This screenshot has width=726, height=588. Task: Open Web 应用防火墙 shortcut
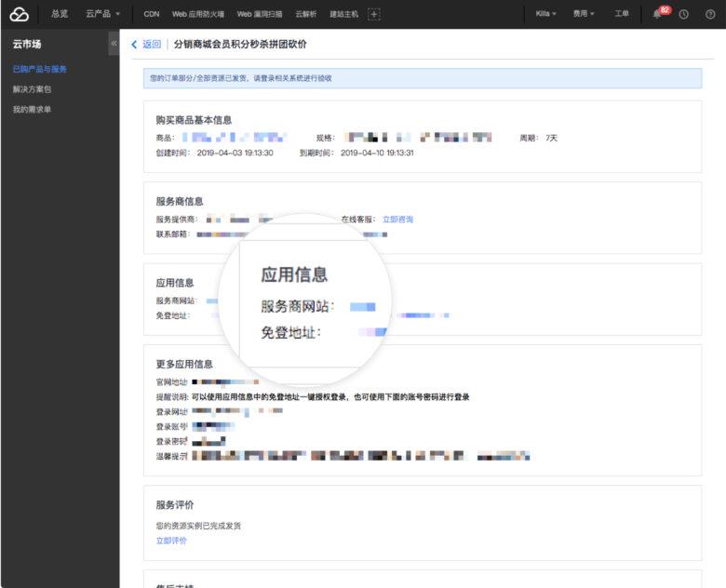point(198,14)
